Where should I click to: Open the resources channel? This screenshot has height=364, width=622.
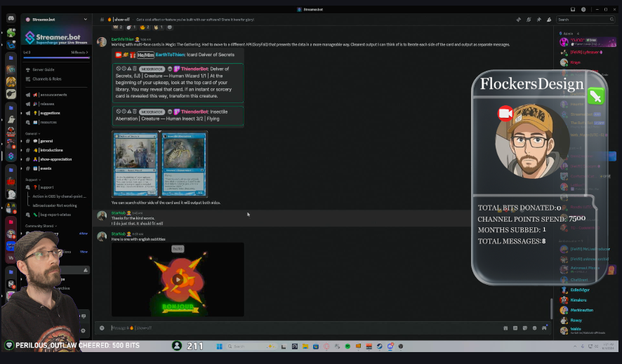tap(48, 123)
